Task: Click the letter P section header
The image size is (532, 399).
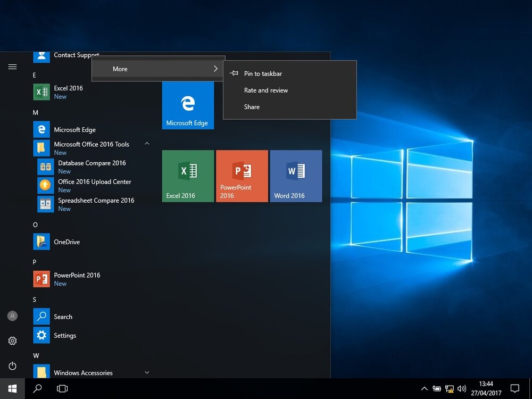Action: pyautogui.click(x=34, y=262)
